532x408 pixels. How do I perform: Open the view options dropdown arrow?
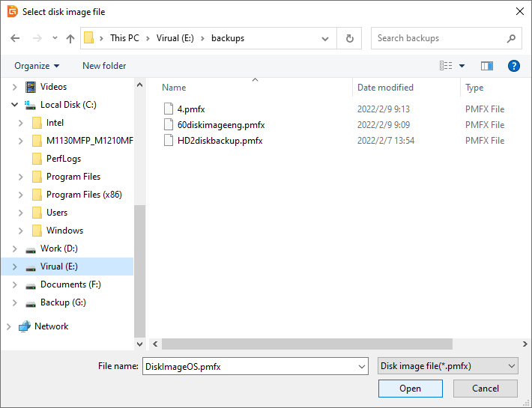click(462, 66)
